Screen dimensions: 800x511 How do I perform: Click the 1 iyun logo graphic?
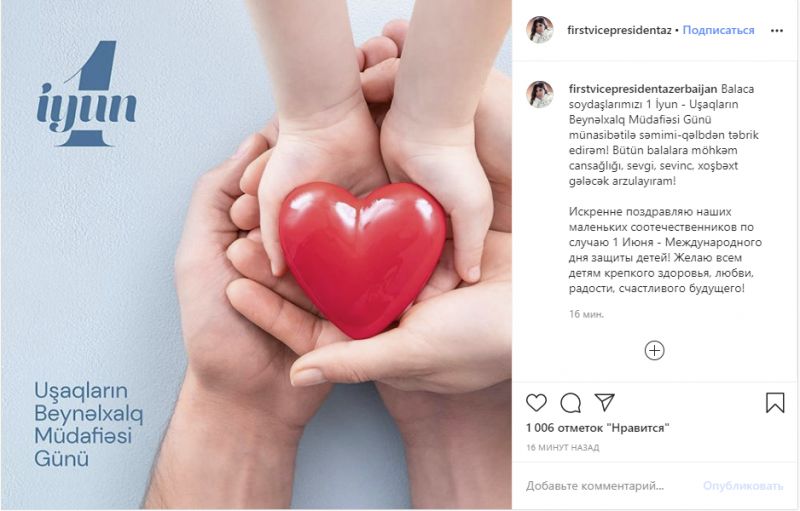(x=87, y=94)
